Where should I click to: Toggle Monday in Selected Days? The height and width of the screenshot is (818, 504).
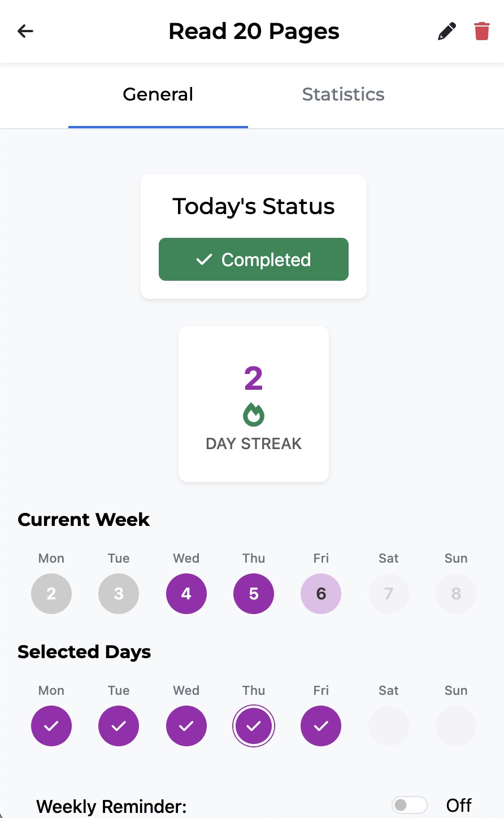tap(51, 726)
